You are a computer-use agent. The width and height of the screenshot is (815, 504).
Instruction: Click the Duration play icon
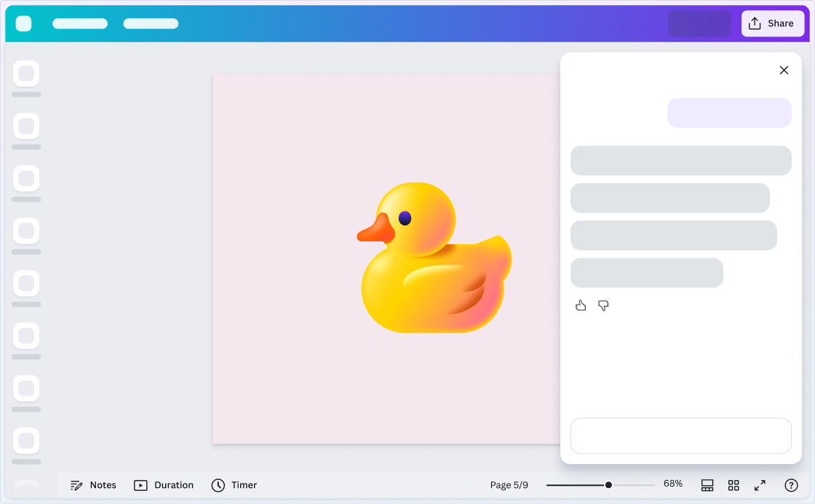point(141,485)
